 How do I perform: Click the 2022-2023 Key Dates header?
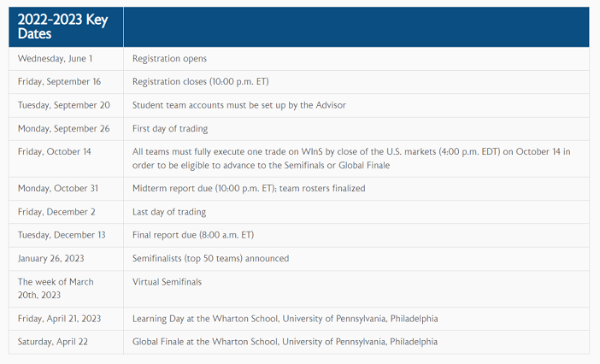pos(62,26)
